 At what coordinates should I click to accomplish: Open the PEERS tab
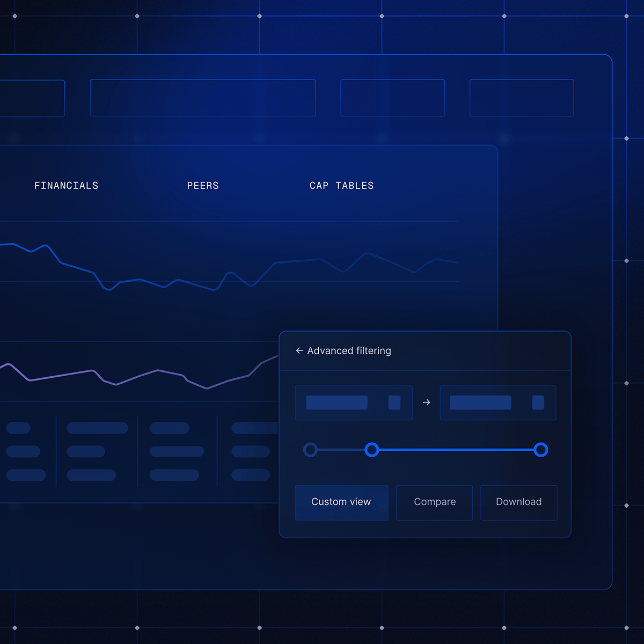(203, 186)
